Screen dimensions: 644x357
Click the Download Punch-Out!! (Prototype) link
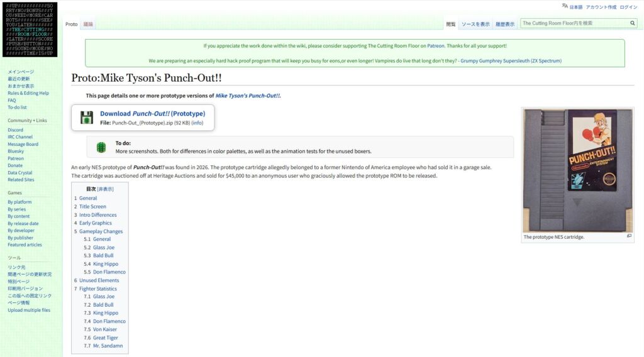[152, 114]
